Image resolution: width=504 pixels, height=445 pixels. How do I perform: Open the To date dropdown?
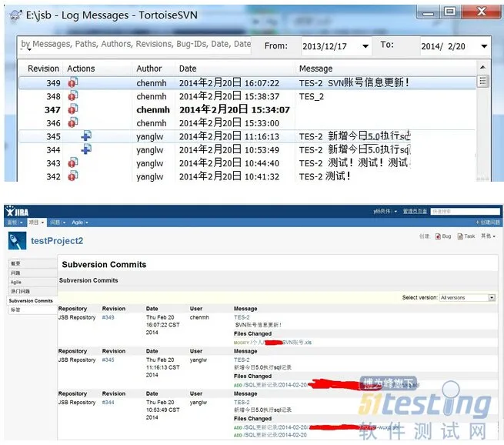coord(484,46)
